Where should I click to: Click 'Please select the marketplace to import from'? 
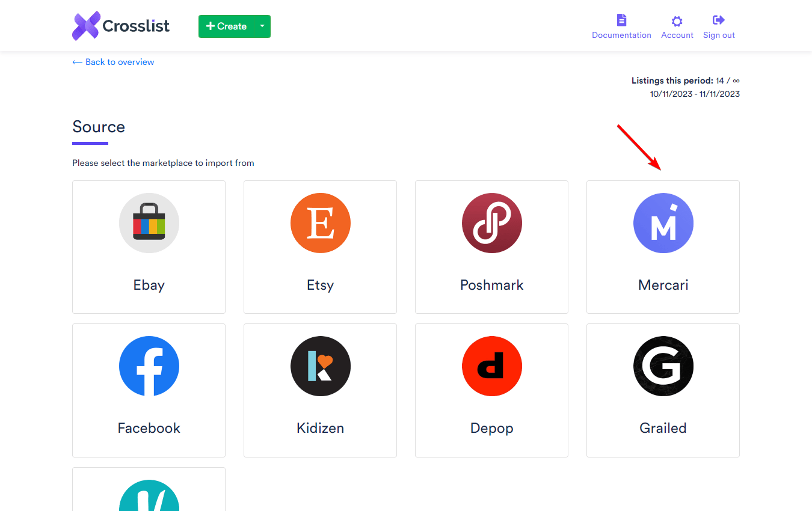(163, 163)
